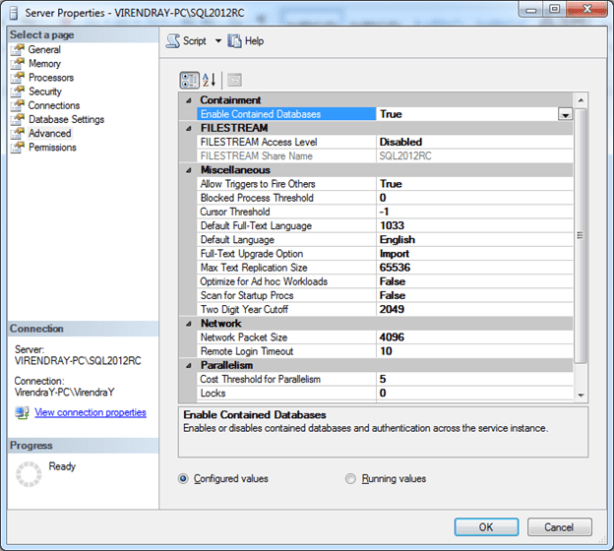
Task: Select the Configured values radio button
Action: tap(183, 479)
